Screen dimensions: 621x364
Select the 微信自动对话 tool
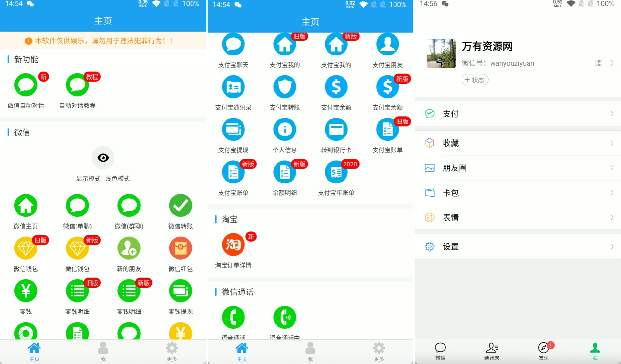(x=26, y=86)
